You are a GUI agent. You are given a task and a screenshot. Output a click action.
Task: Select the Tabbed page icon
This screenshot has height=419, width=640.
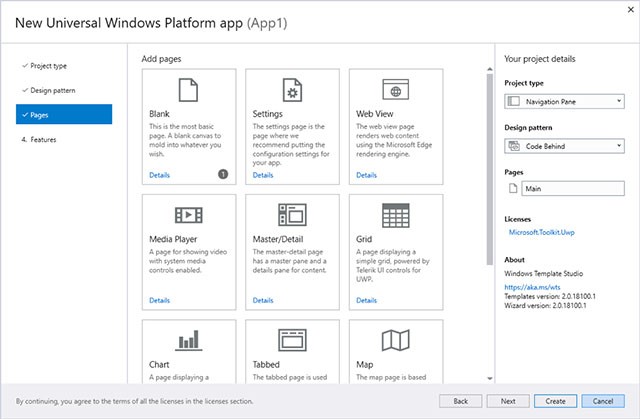(291, 340)
